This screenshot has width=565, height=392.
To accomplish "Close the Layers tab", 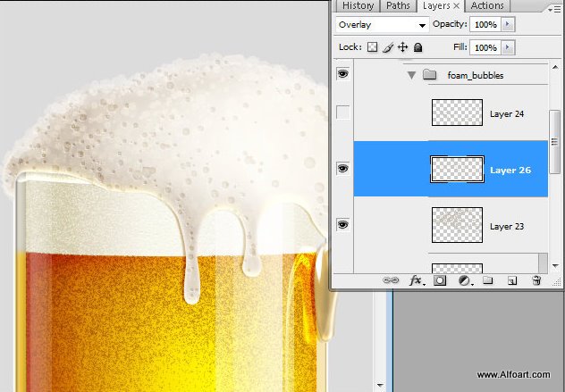I will (x=456, y=5).
